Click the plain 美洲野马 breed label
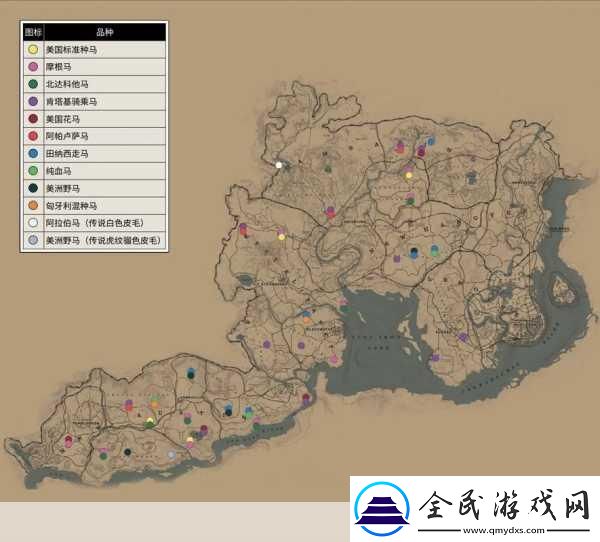The height and width of the screenshot is (542, 600). coord(63,188)
